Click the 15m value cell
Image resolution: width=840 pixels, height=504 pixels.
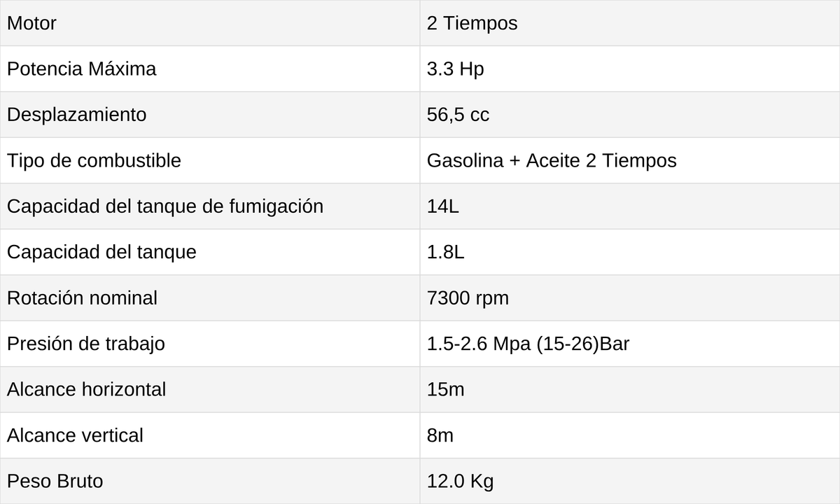(630, 390)
